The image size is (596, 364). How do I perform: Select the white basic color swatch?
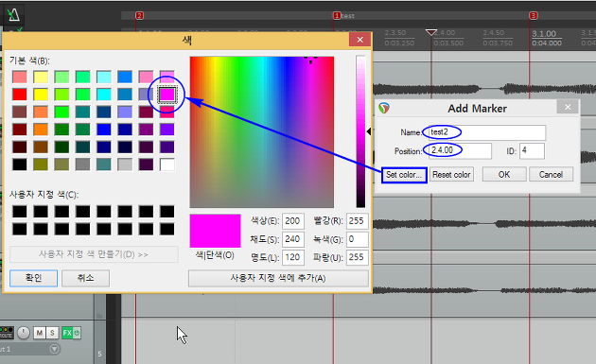(167, 165)
